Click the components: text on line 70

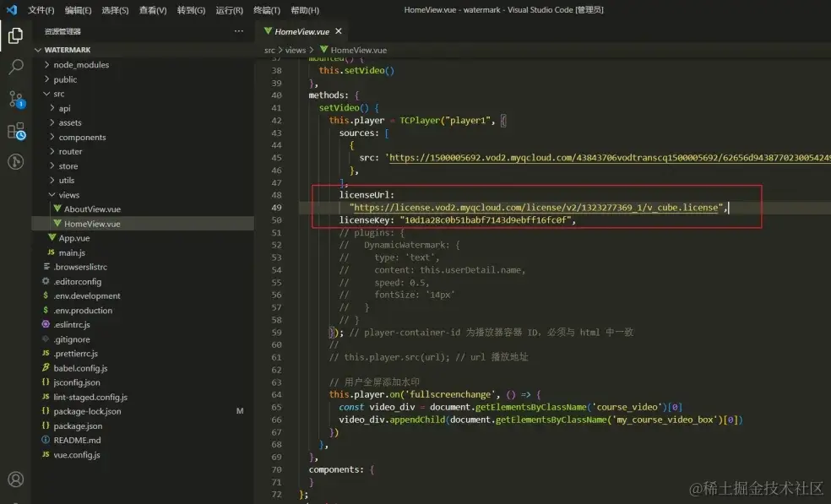(337, 469)
